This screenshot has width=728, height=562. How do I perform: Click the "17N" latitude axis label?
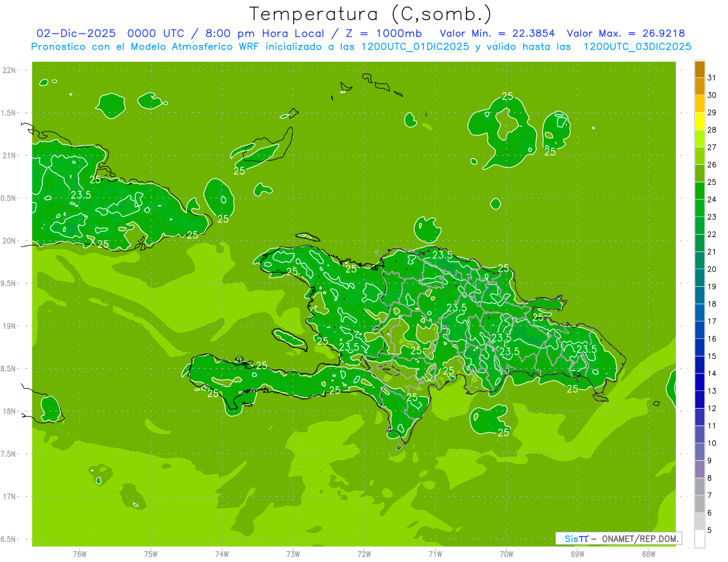pyautogui.click(x=10, y=497)
